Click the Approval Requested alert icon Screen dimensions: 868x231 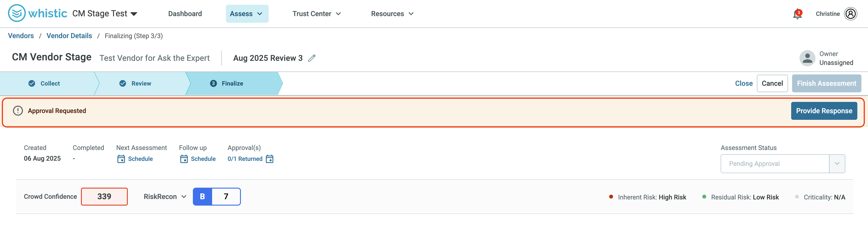click(x=18, y=111)
